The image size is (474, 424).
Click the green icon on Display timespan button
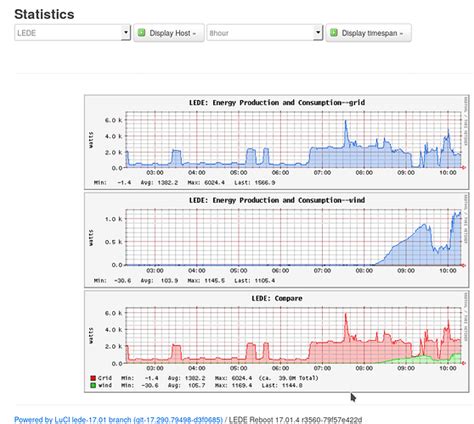click(x=334, y=33)
